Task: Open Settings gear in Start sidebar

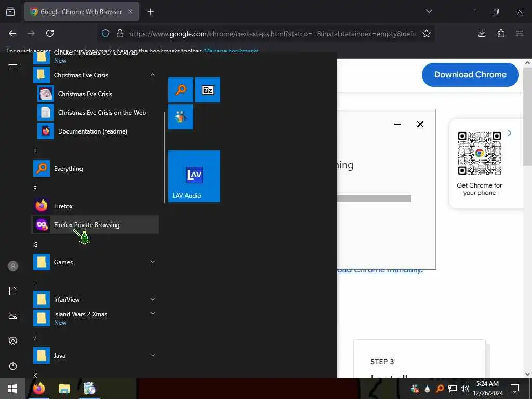Action: [x=13, y=341]
